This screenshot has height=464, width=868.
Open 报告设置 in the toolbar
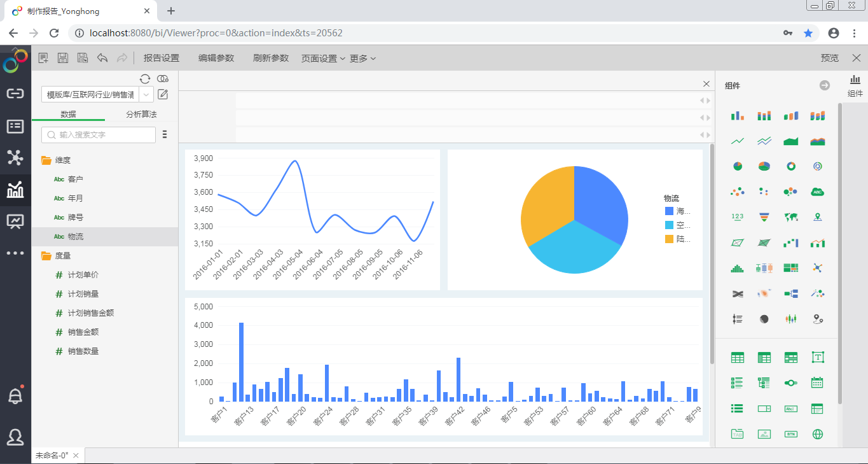[162, 58]
